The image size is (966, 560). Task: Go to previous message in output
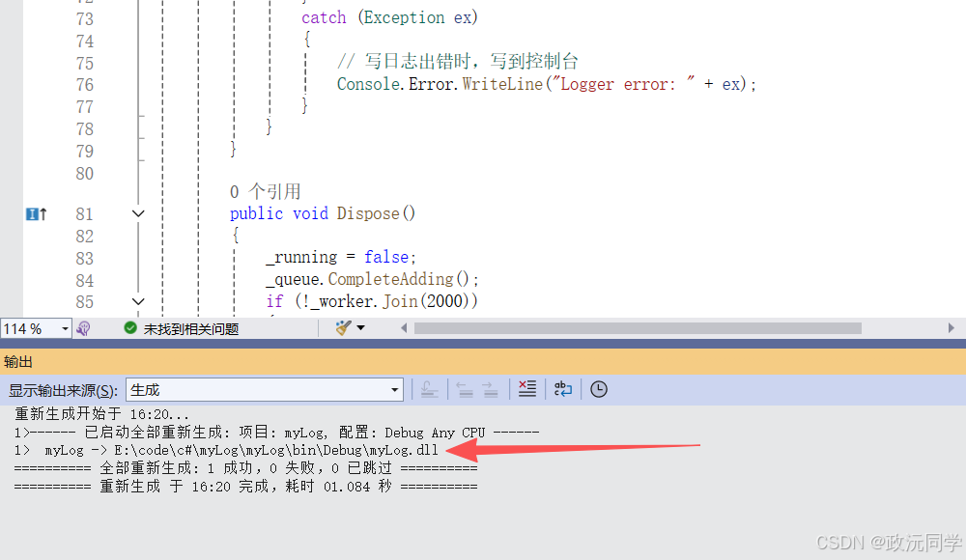click(x=465, y=389)
